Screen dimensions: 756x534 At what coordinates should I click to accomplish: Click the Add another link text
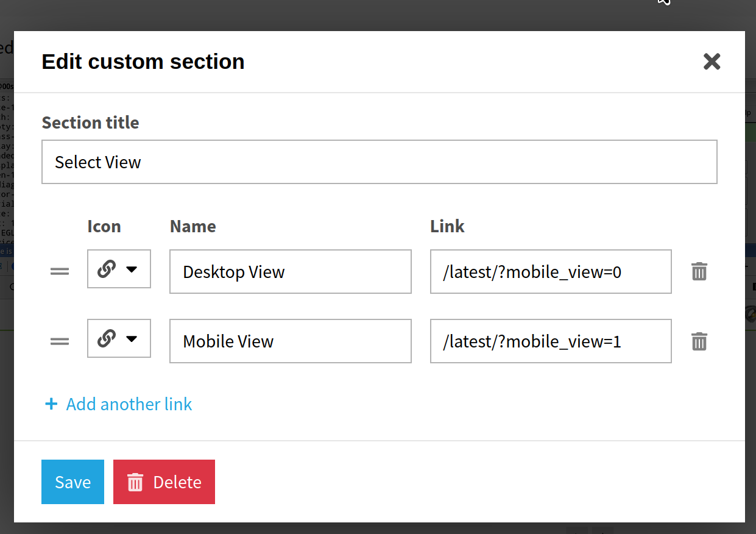tap(129, 404)
